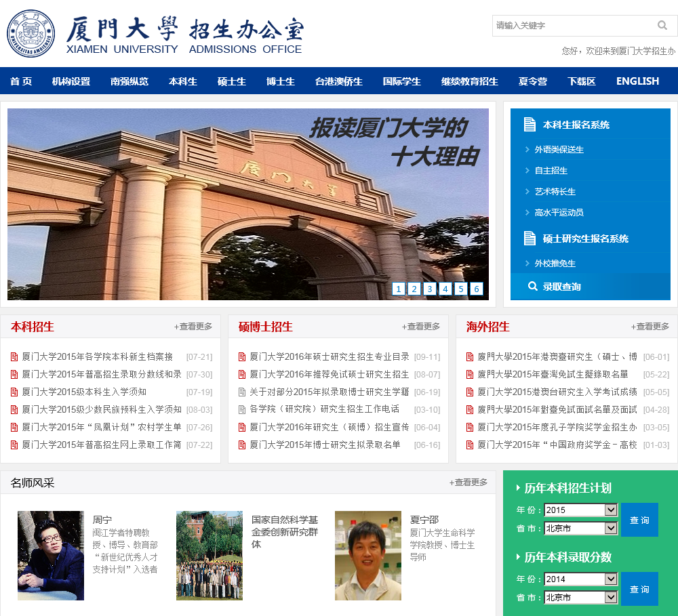Open 机构设置 menu item
The height and width of the screenshot is (616, 678).
71,81
